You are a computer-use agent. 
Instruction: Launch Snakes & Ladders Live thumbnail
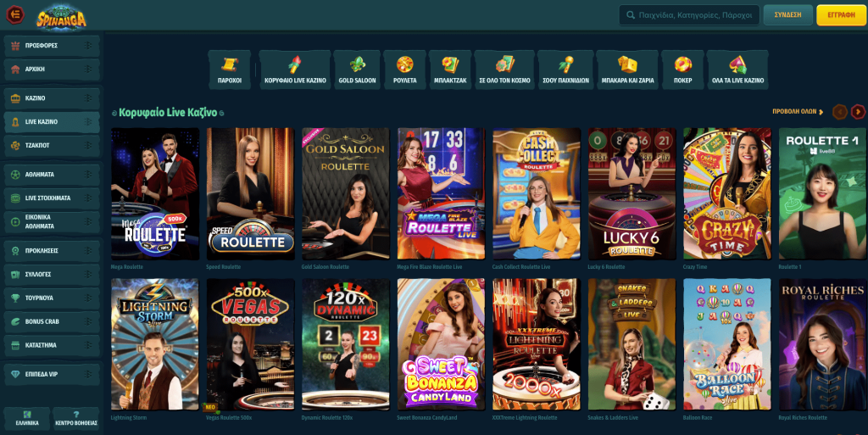(632, 344)
